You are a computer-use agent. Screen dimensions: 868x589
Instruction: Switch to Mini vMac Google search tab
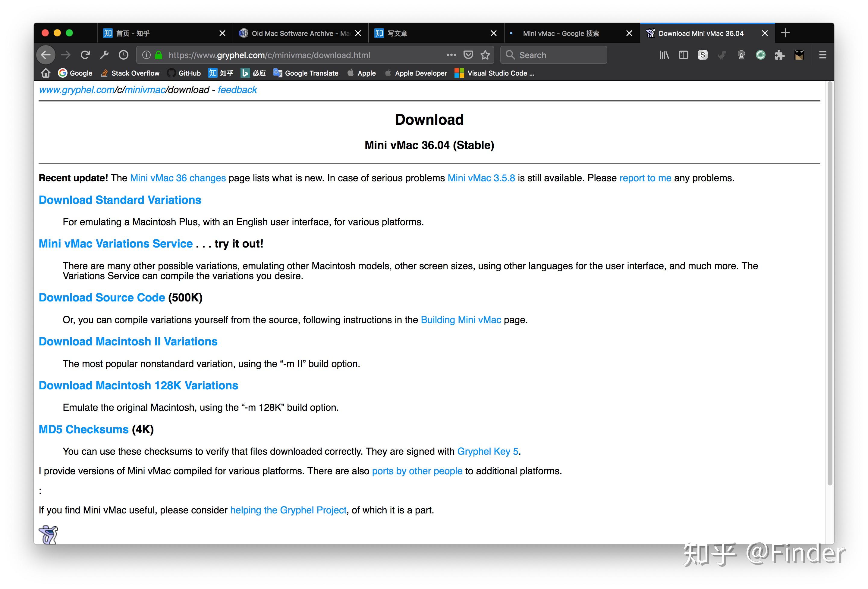tap(560, 33)
